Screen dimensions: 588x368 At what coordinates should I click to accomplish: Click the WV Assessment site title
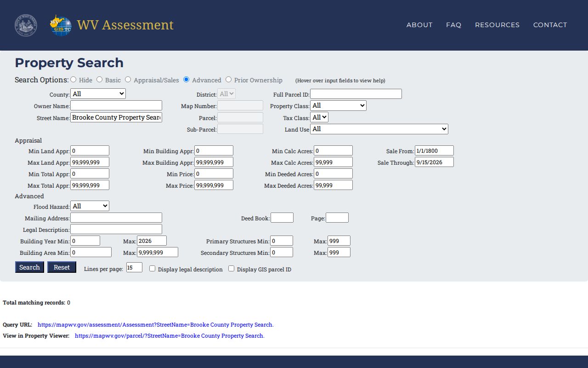tap(125, 25)
